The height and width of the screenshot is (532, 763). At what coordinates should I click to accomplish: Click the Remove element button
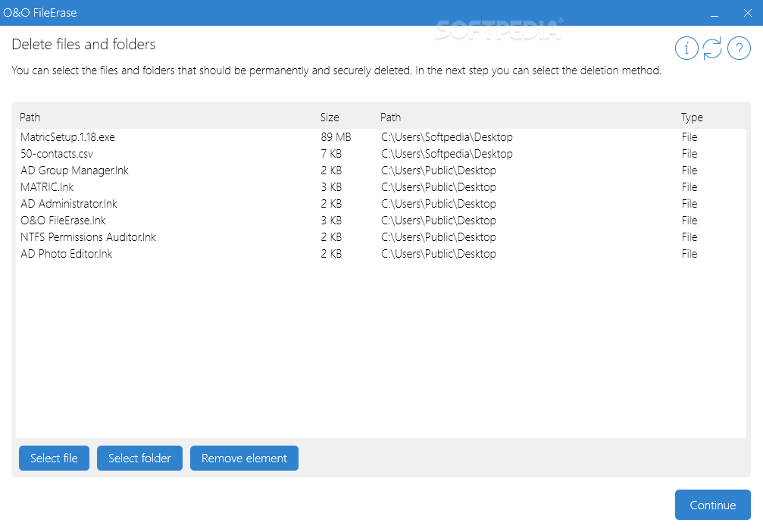pyautogui.click(x=244, y=458)
